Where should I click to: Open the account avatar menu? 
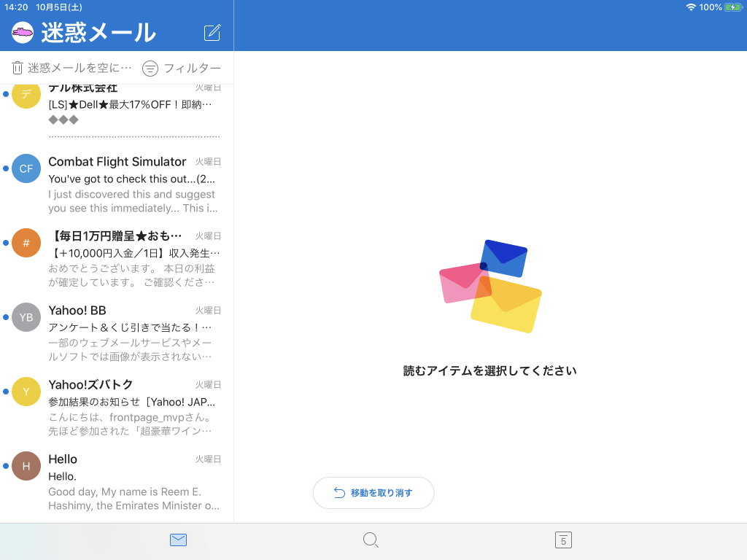(23, 32)
